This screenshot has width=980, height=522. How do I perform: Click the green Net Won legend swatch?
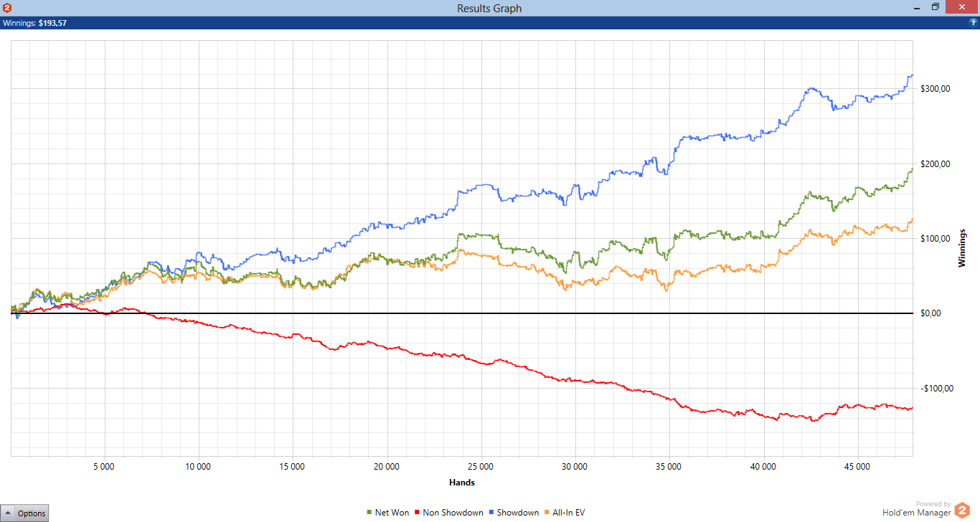pos(369,513)
